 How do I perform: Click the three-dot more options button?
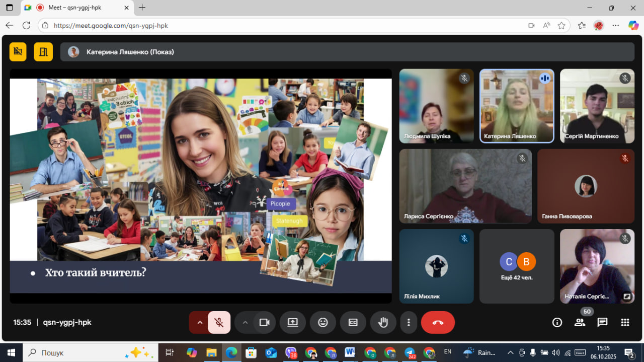[409, 323]
